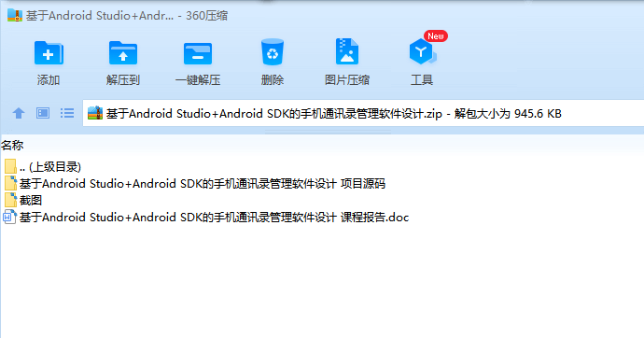Click the red New badge on 工具
644x338 pixels.
click(x=436, y=36)
